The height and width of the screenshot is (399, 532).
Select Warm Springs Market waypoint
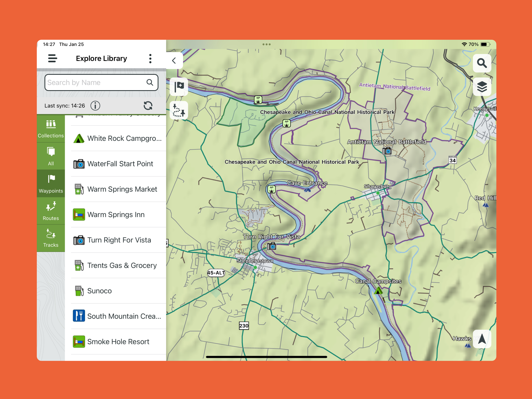[x=118, y=189]
